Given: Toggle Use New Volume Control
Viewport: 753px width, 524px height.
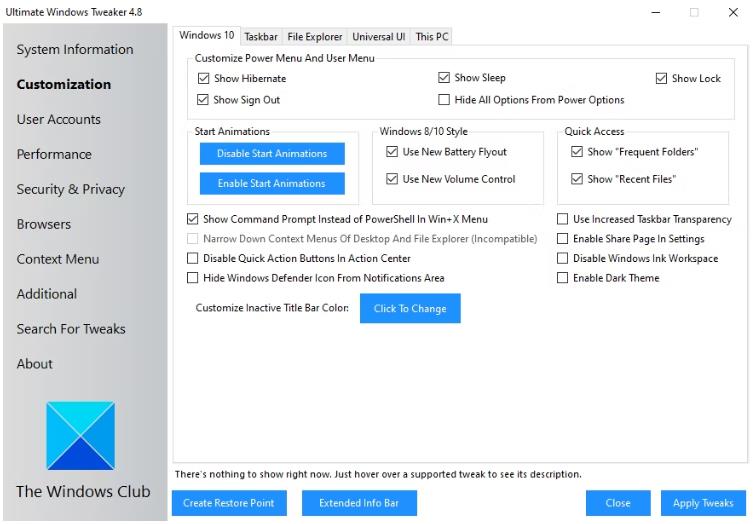Looking at the screenshot, I should coord(392,179).
